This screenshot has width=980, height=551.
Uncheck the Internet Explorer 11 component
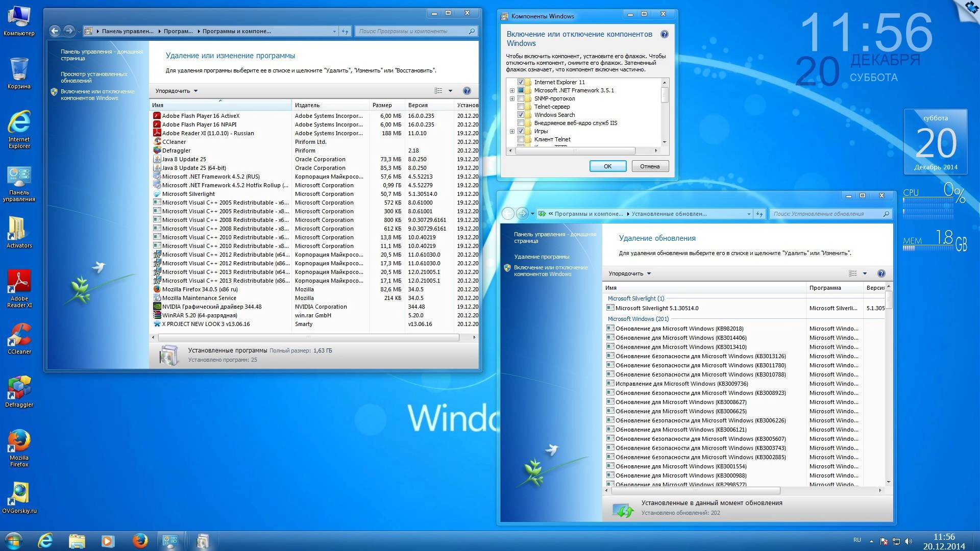[x=521, y=82]
